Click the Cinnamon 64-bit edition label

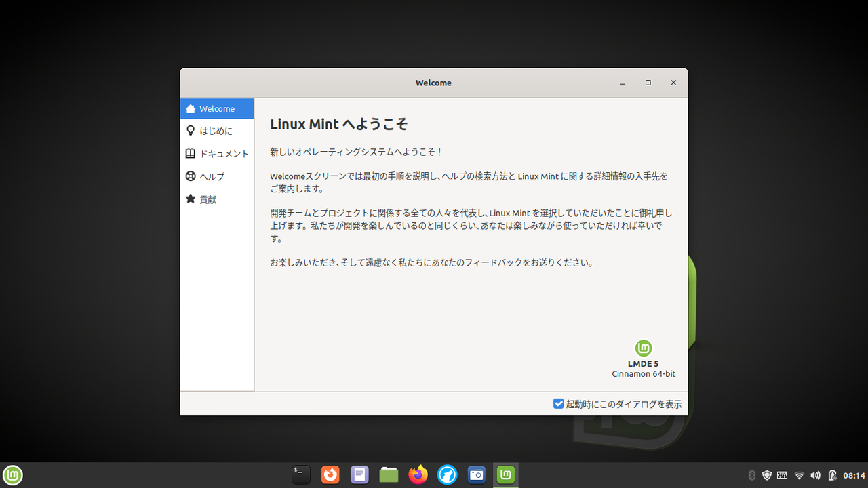pyautogui.click(x=644, y=374)
